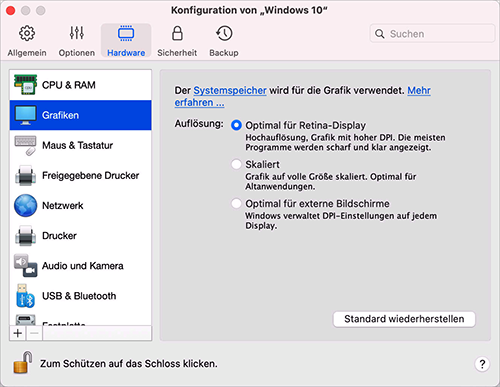Switch to the Sicherheit tab label

coord(177,53)
